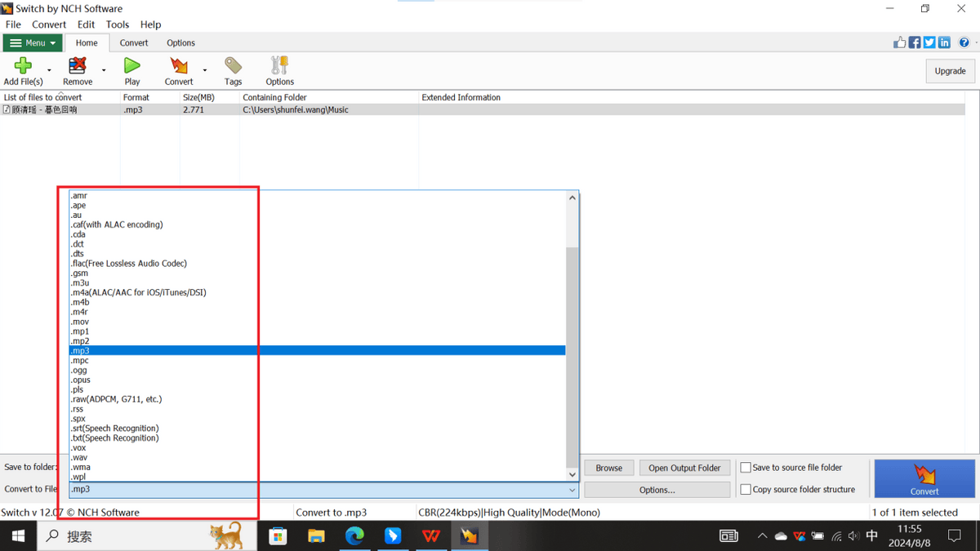Open Microsoft Edge from the taskbar
Screen dimensions: 980x551
[x=354, y=536]
